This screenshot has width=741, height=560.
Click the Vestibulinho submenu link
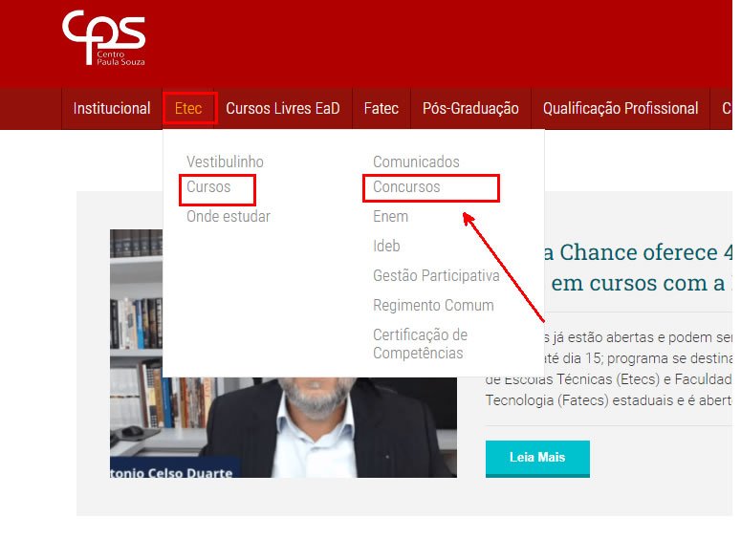(225, 162)
